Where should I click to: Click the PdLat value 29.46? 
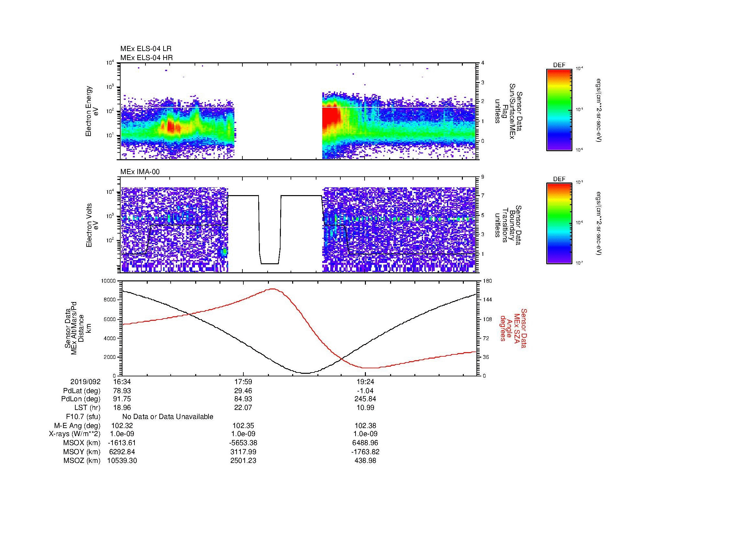click(x=243, y=391)
